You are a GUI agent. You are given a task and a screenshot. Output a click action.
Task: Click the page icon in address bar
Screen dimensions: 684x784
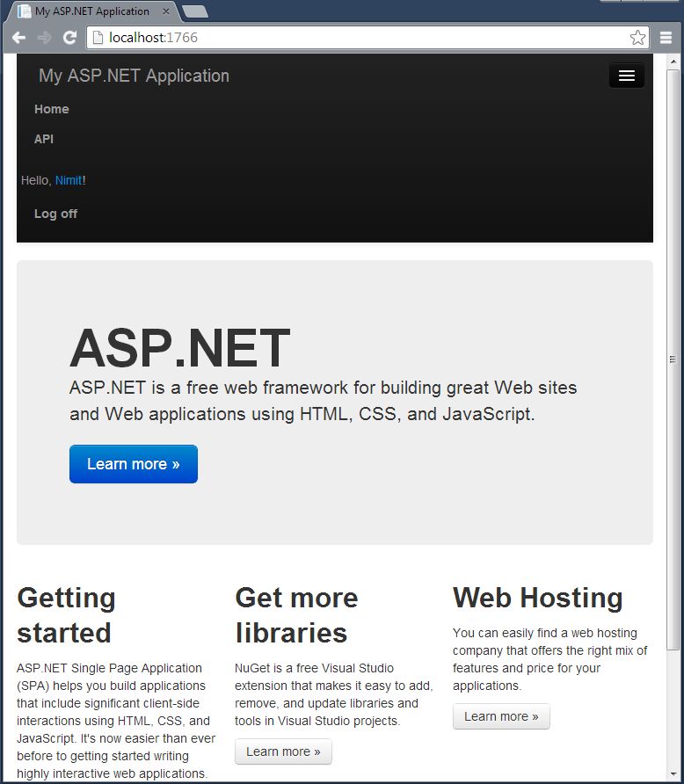tap(98, 38)
